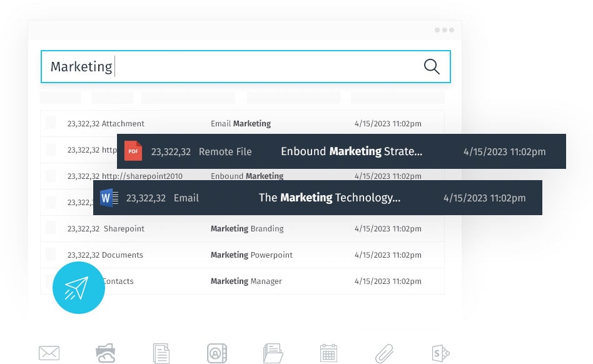Select the file folder documents icon
This screenshot has width=593, height=364.
[273, 353]
